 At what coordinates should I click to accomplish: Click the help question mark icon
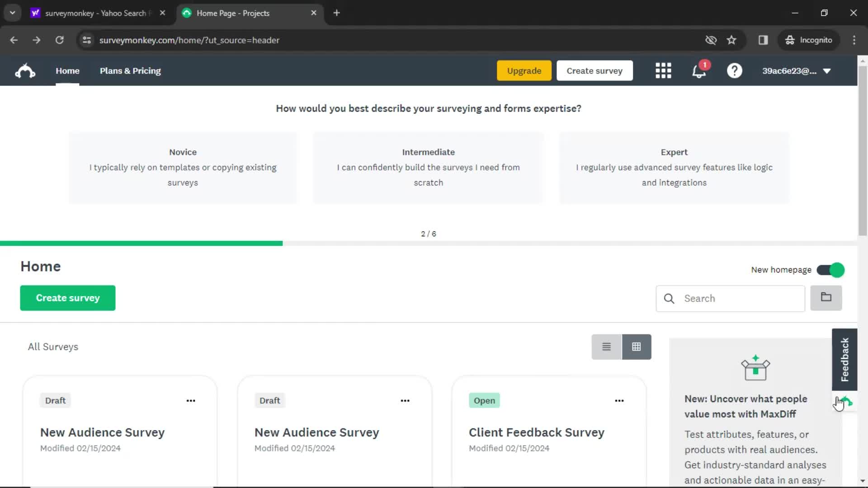tap(735, 70)
